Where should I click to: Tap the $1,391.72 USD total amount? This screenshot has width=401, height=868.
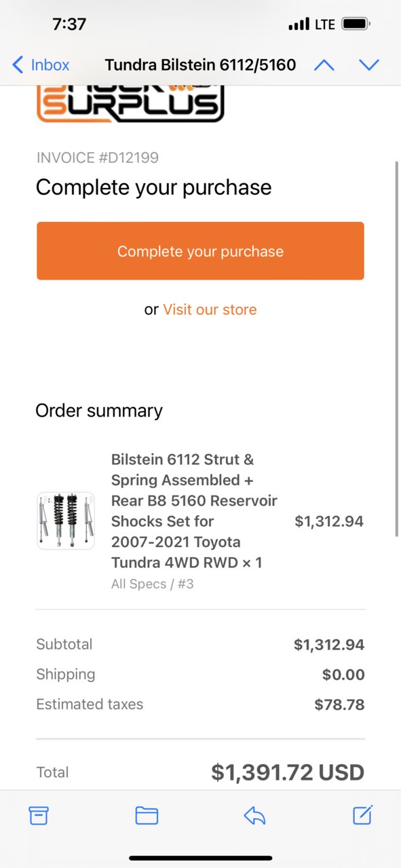[x=288, y=772]
